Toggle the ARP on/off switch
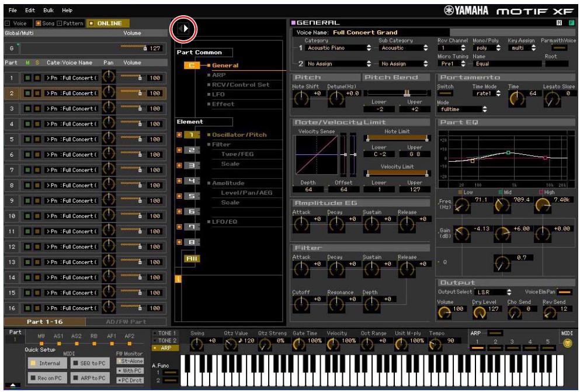The height and width of the screenshot is (392, 580). 495,333
